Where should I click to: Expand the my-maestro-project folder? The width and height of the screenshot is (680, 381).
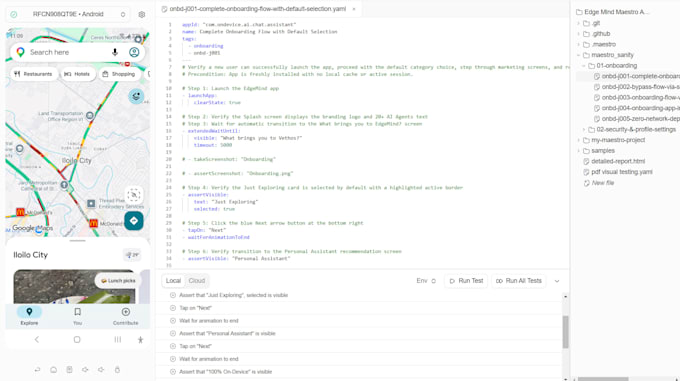click(x=579, y=140)
